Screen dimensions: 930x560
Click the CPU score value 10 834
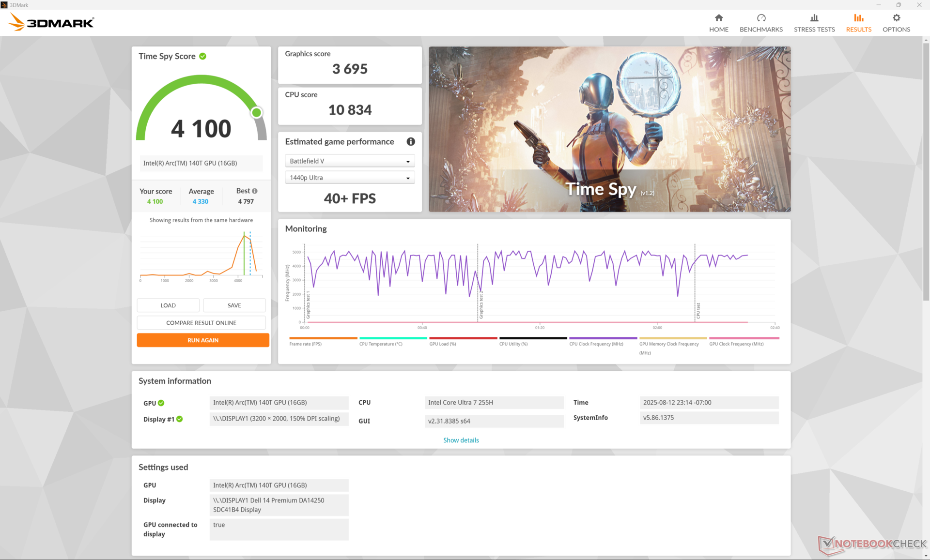click(350, 110)
